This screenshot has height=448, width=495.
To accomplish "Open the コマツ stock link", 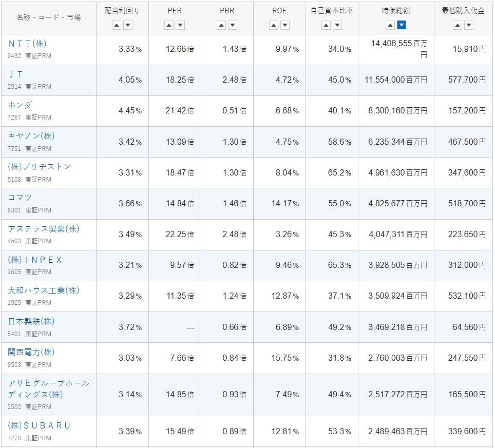I will pyautogui.click(x=20, y=198).
